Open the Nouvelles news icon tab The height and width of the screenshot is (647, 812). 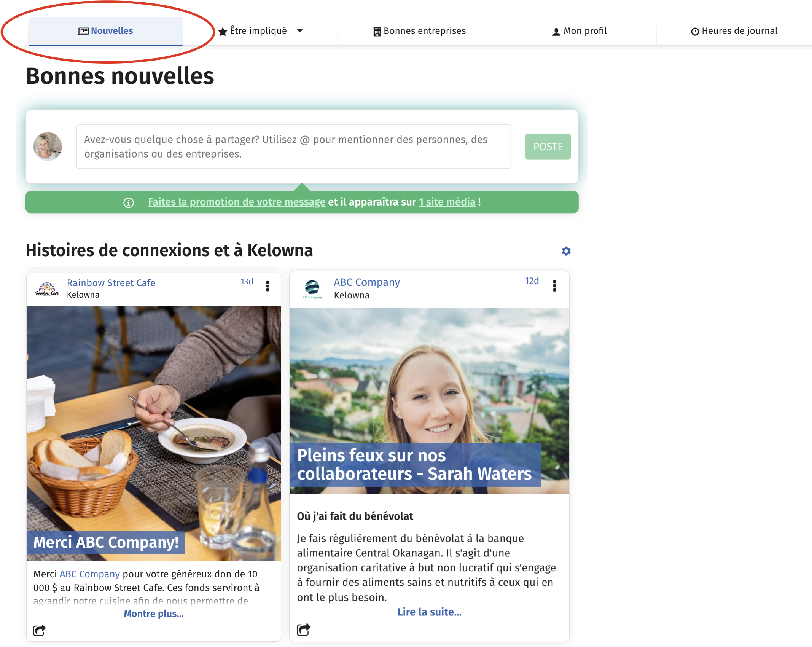(83, 31)
